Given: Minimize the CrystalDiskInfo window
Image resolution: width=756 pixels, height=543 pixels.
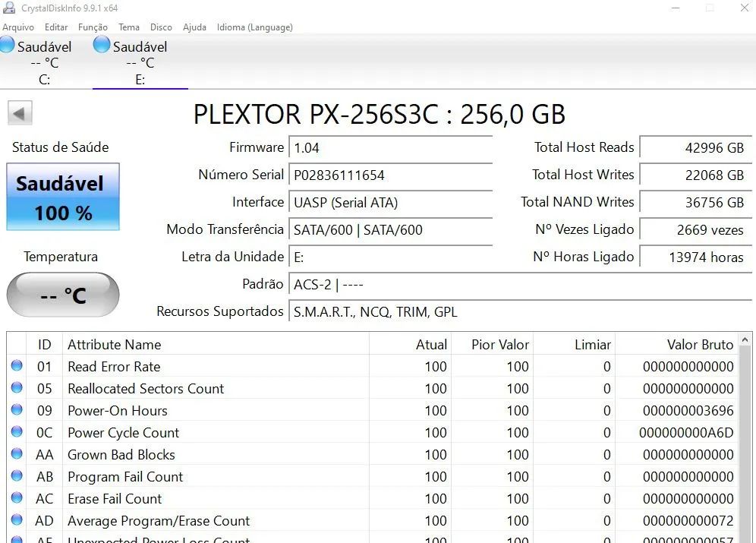Looking at the screenshot, I should coord(676,8).
